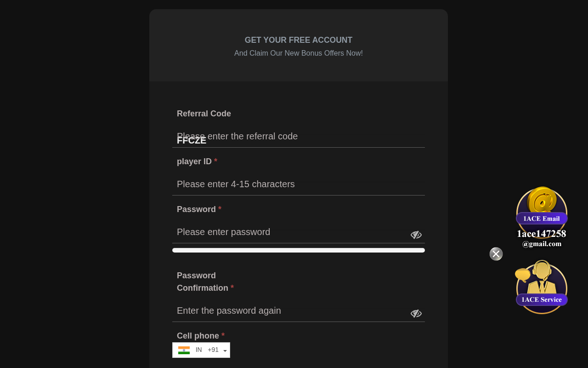
Task: Click the IN country abbreviation
Action: click(198, 350)
